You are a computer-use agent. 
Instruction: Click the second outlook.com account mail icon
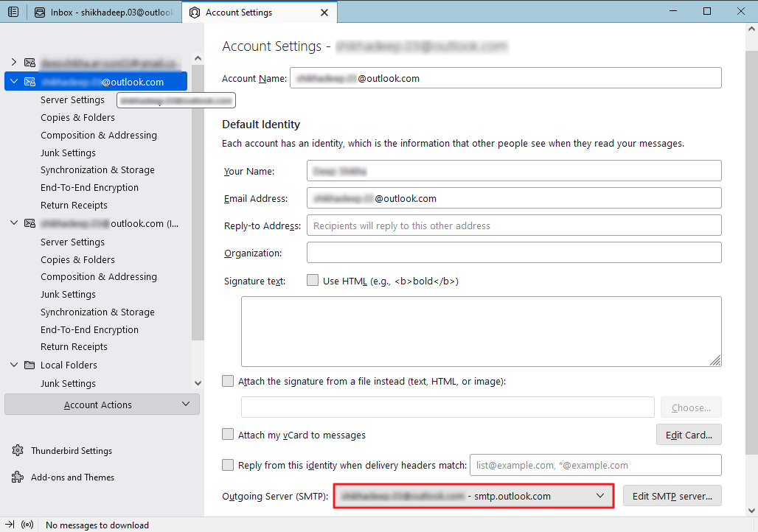tap(30, 223)
